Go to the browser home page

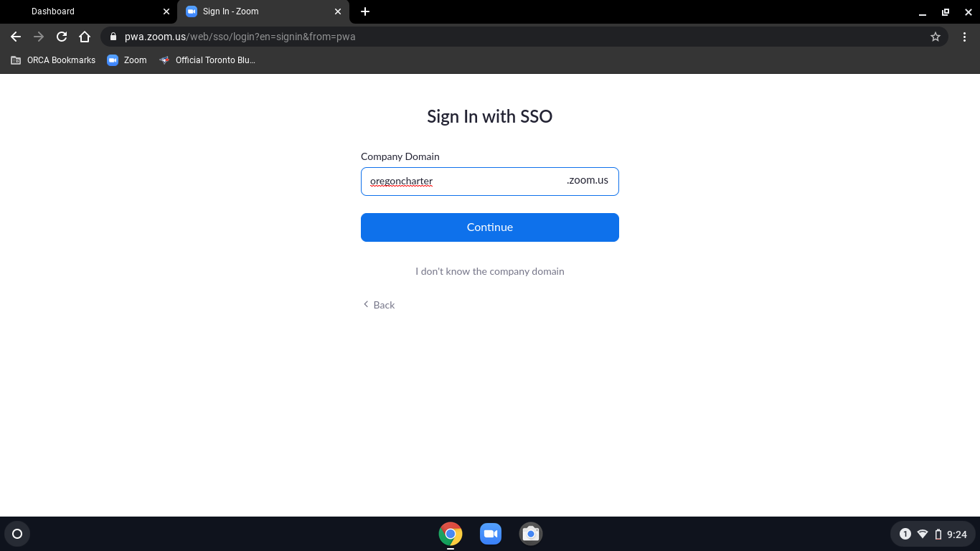point(85,37)
